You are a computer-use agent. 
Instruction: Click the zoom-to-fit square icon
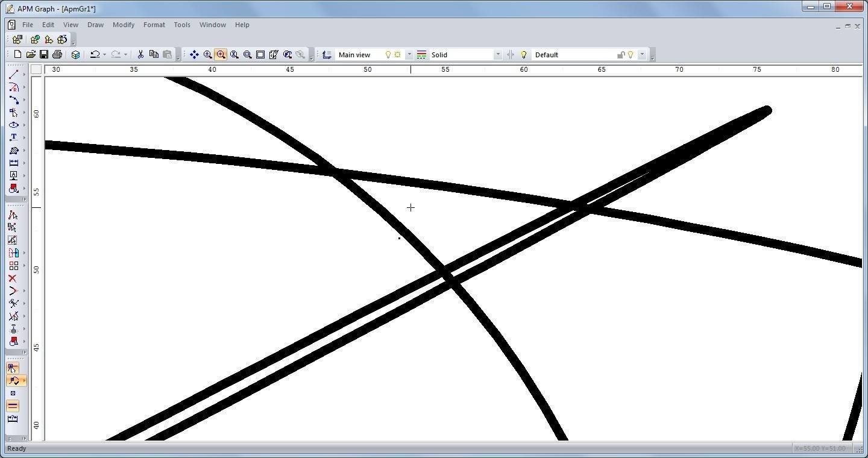coord(260,54)
